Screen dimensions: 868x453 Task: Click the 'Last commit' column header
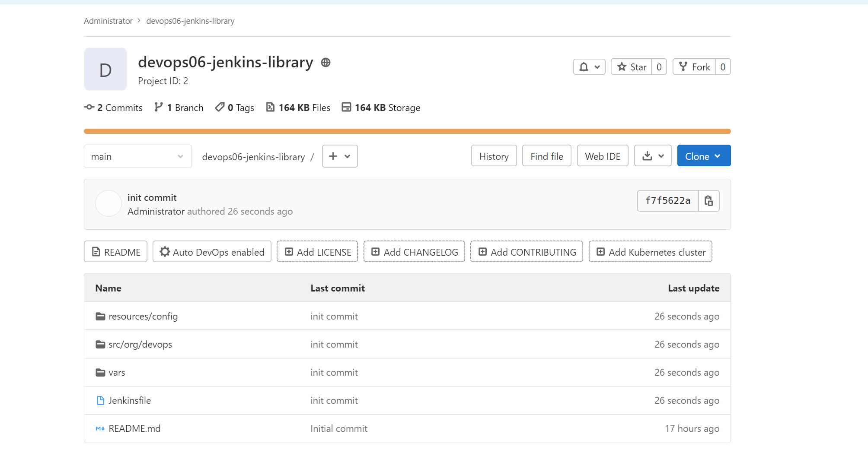pyautogui.click(x=338, y=288)
